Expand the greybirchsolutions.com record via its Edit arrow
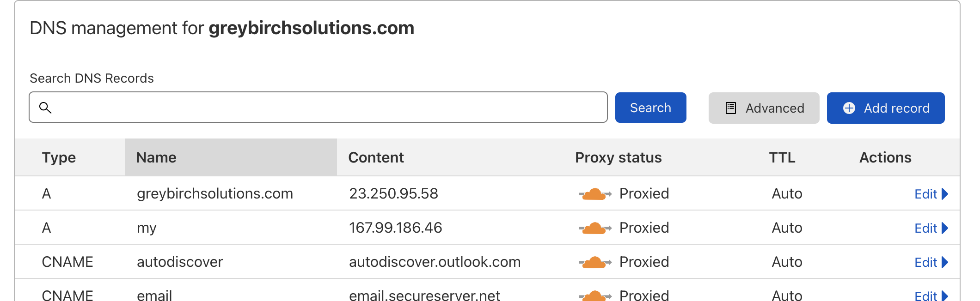The image size is (980, 301). [x=944, y=194]
